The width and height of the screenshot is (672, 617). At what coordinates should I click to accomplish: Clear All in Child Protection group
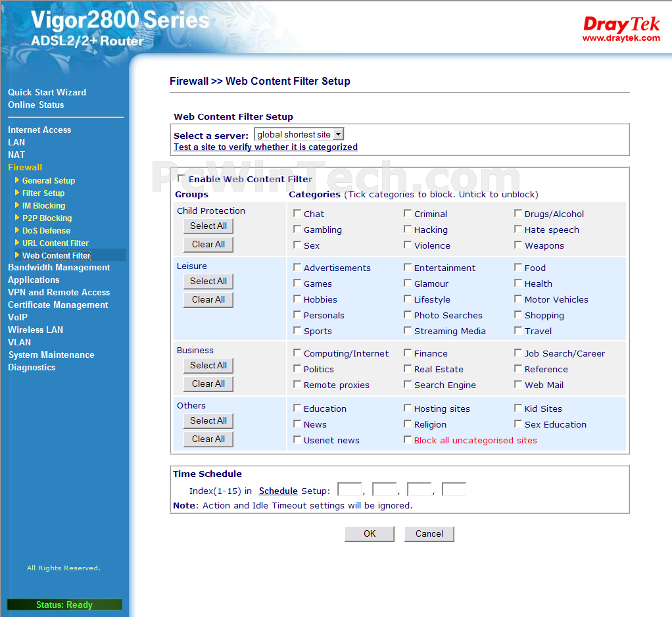[x=208, y=245]
